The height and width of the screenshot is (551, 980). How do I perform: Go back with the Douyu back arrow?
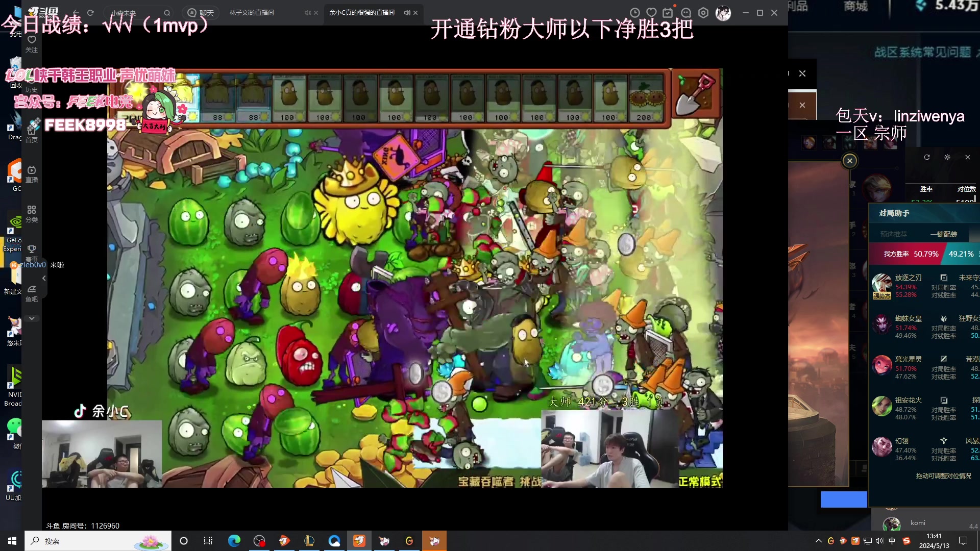[x=76, y=13]
